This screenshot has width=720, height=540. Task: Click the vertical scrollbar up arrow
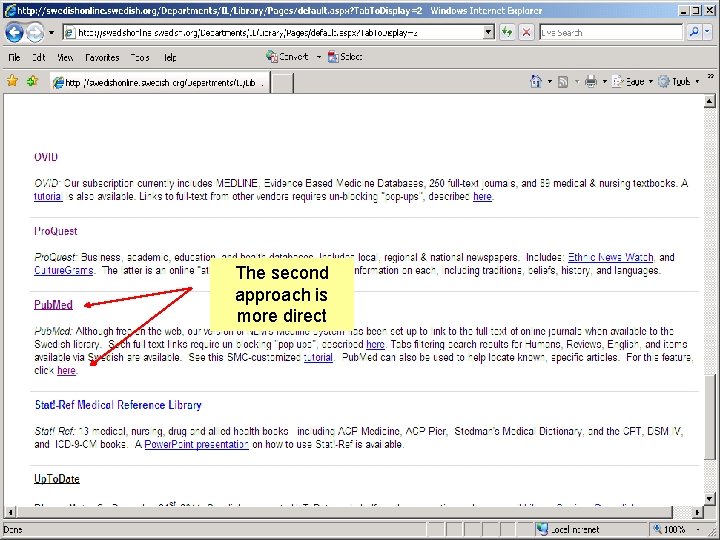709,101
